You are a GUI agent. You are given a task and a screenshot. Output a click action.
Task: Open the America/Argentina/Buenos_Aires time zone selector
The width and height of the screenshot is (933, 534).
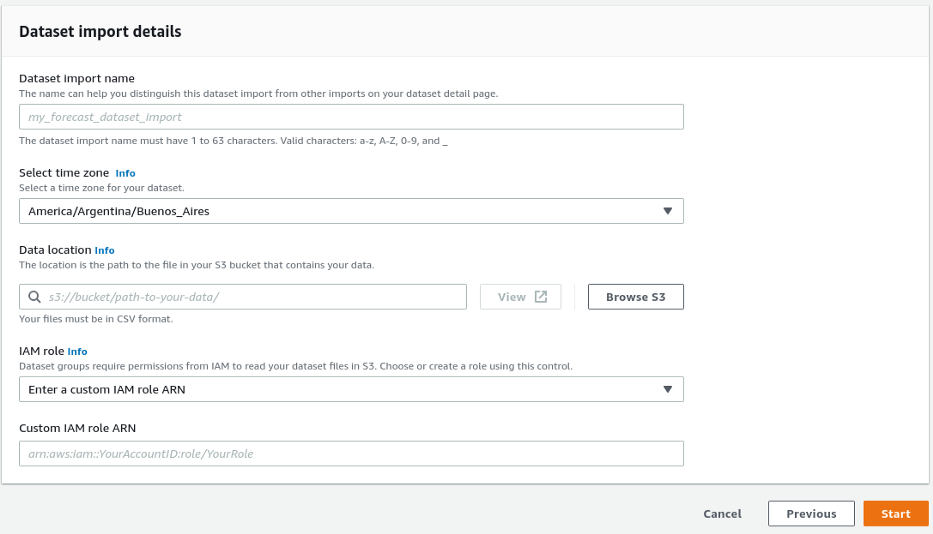pyautogui.click(x=350, y=211)
